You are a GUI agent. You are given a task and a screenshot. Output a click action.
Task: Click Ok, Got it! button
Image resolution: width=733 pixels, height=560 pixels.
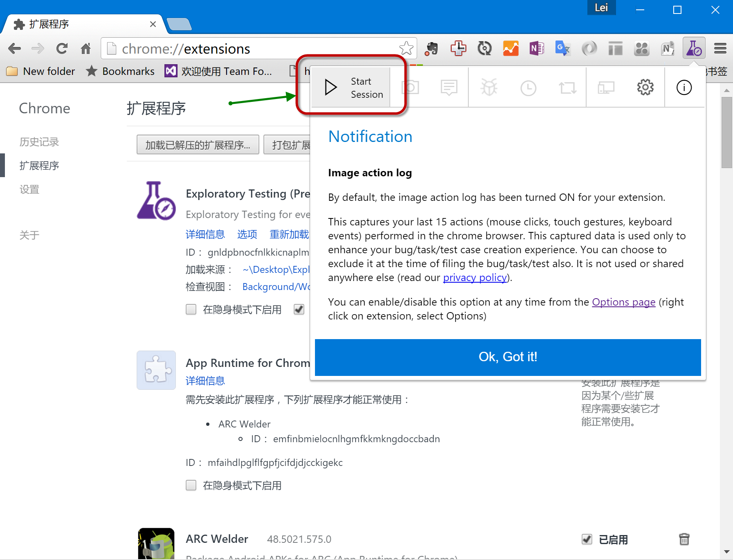click(x=508, y=357)
